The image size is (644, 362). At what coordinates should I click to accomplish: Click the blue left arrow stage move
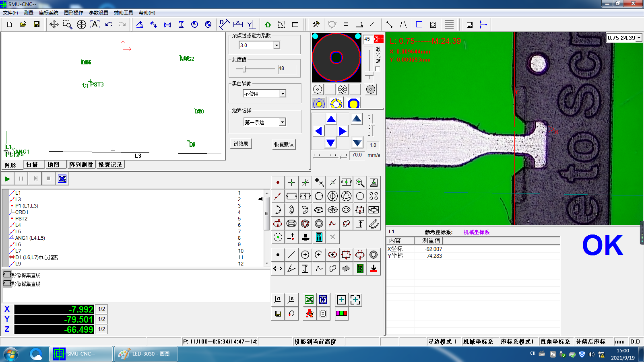click(318, 131)
